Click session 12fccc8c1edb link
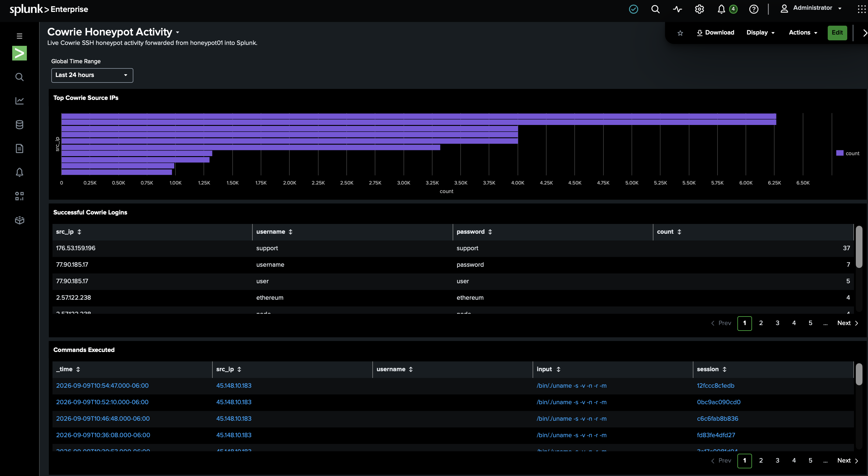This screenshot has height=476, width=868. [x=715, y=386]
